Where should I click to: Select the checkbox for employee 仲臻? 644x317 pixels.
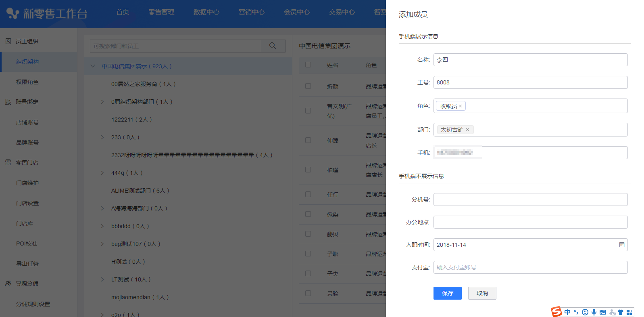click(x=308, y=140)
